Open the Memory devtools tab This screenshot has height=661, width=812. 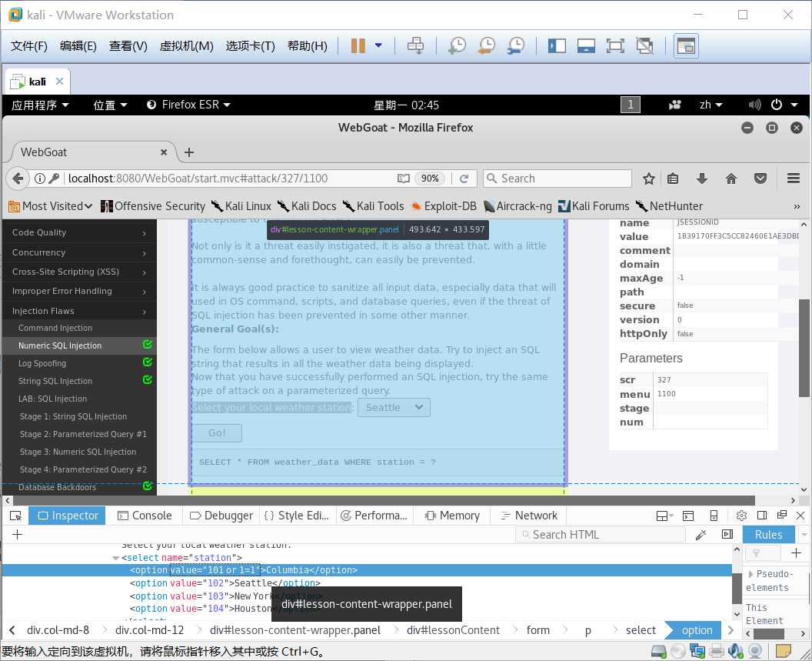452,516
